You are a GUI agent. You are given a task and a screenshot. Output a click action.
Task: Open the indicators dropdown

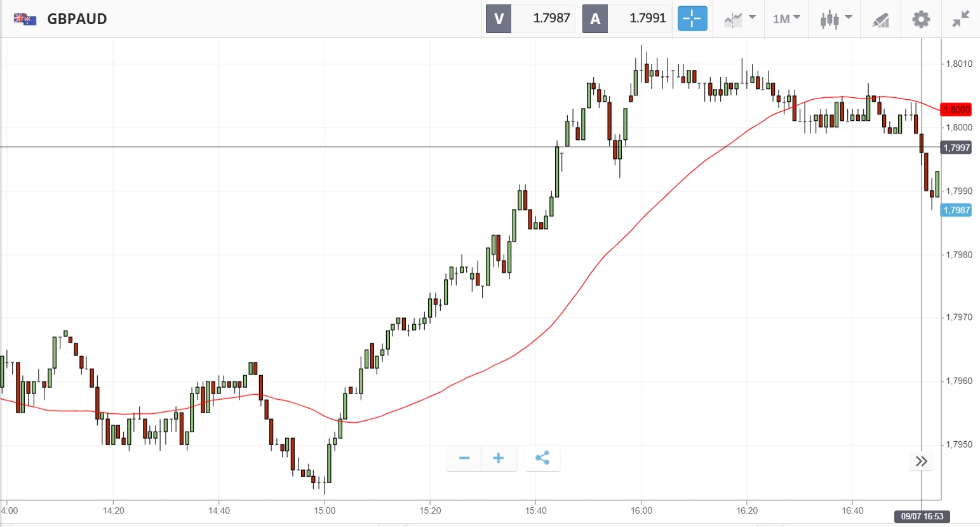point(739,18)
